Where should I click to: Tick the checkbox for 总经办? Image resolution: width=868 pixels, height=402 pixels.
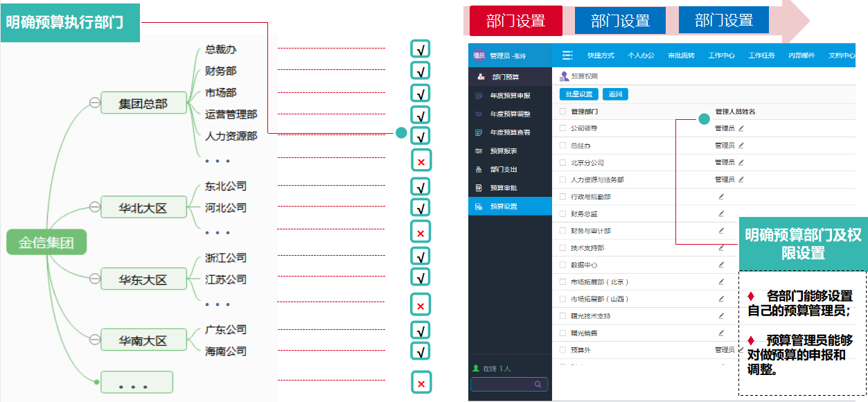coord(563,146)
